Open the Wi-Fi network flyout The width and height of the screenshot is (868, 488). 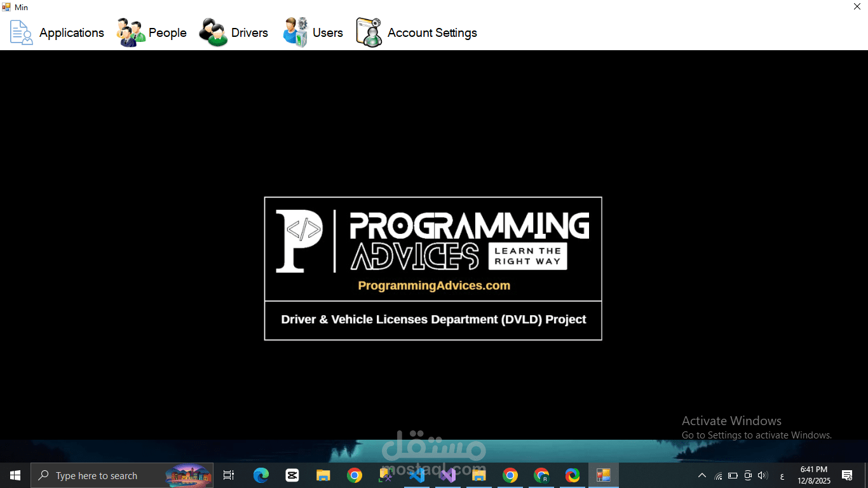coord(719,475)
